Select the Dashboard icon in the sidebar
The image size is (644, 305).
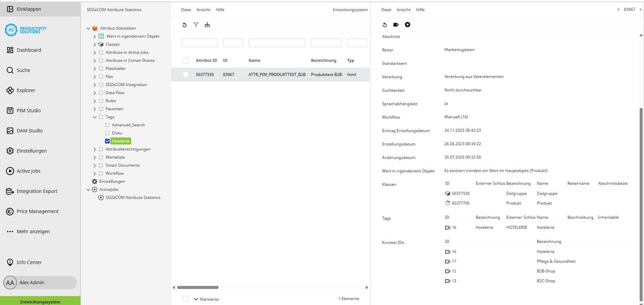(10, 50)
